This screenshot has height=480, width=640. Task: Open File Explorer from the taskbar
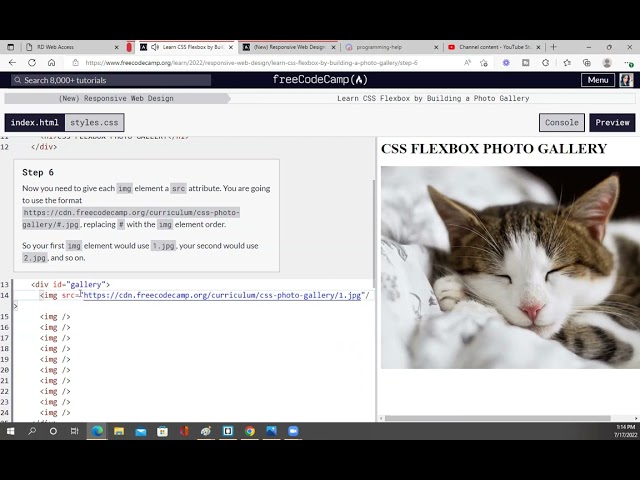(x=119, y=431)
